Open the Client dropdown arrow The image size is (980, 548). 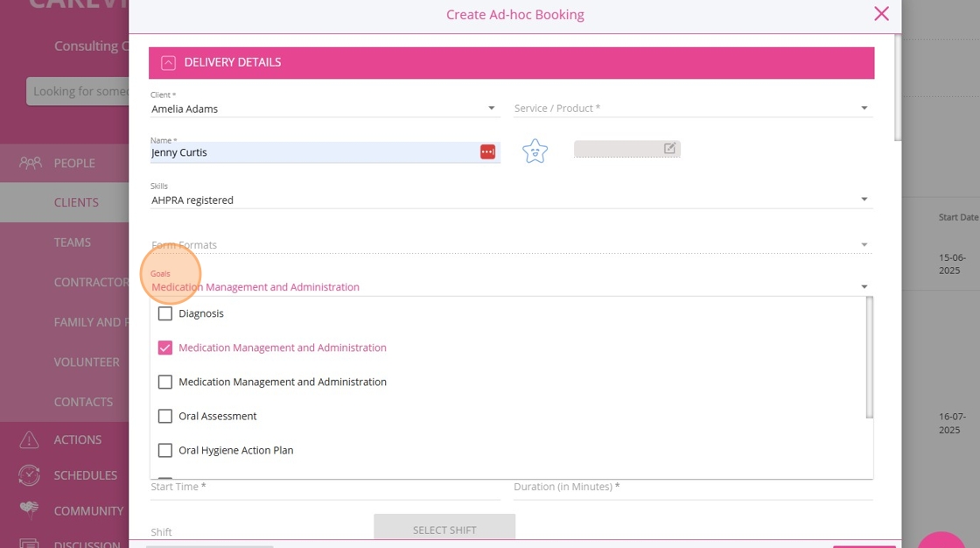[491, 109]
